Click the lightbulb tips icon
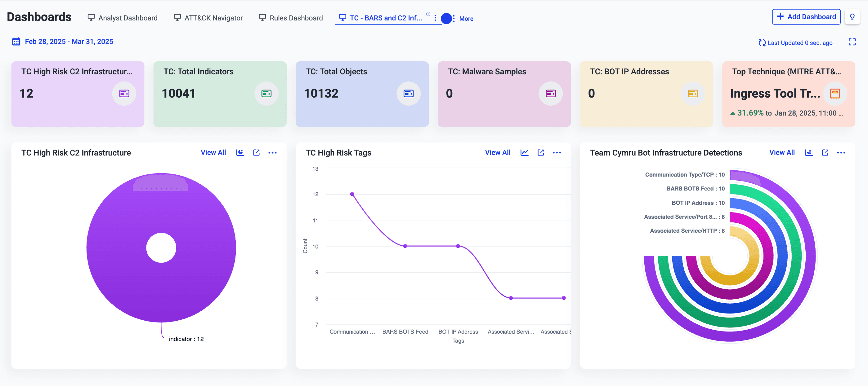The image size is (868, 386). [x=852, y=17]
